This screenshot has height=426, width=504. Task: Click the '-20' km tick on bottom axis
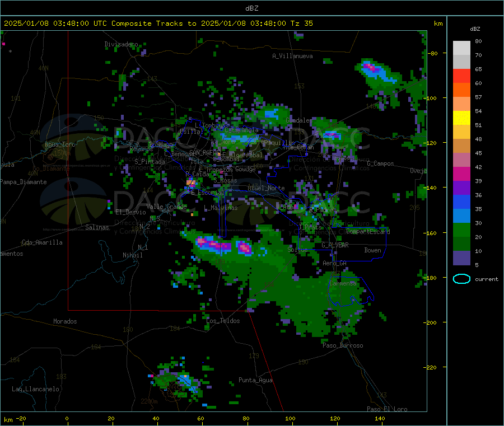[x=21, y=419]
